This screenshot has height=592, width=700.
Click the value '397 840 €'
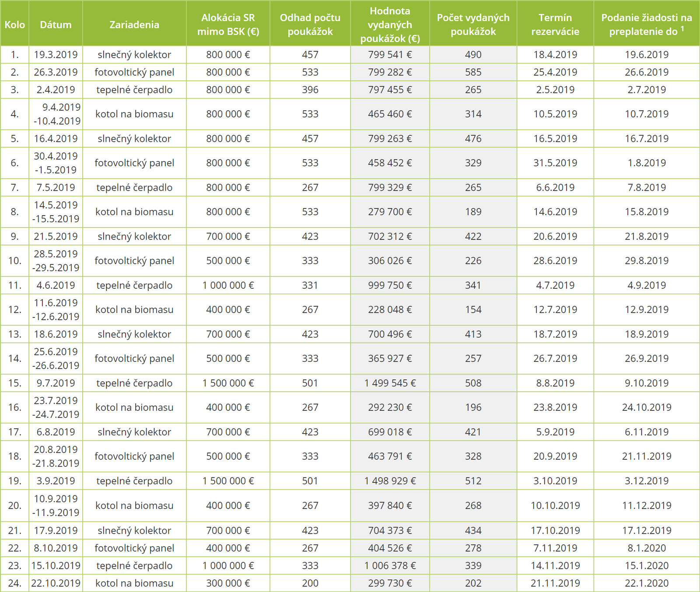point(390,505)
